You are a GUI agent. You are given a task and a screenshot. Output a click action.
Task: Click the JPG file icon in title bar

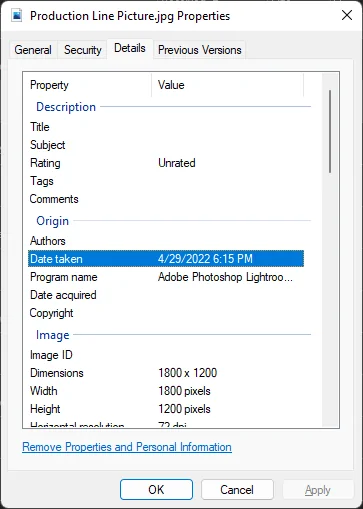point(16,16)
